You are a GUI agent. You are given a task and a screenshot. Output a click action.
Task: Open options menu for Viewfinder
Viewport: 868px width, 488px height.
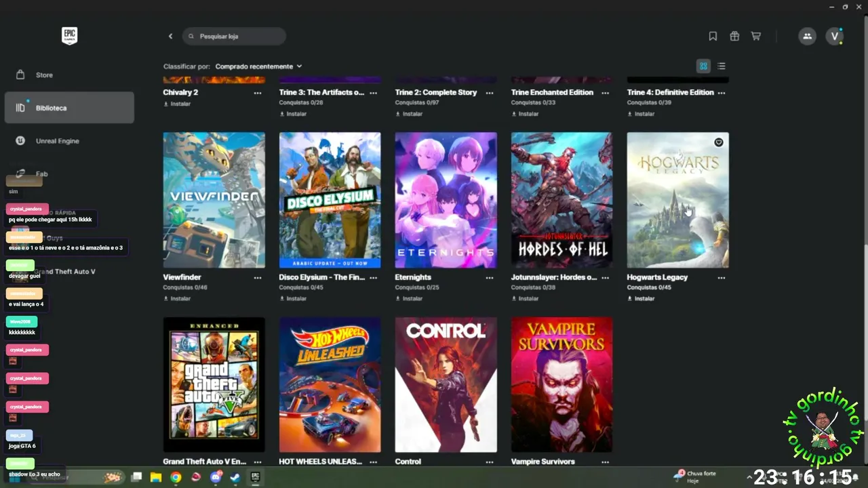pyautogui.click(x=258, y=278)
